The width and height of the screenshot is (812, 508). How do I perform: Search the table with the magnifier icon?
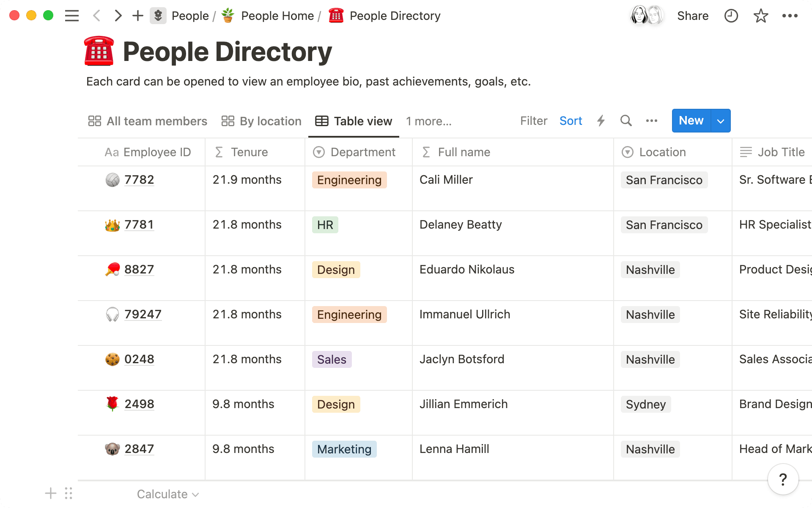tap(626, 121)
